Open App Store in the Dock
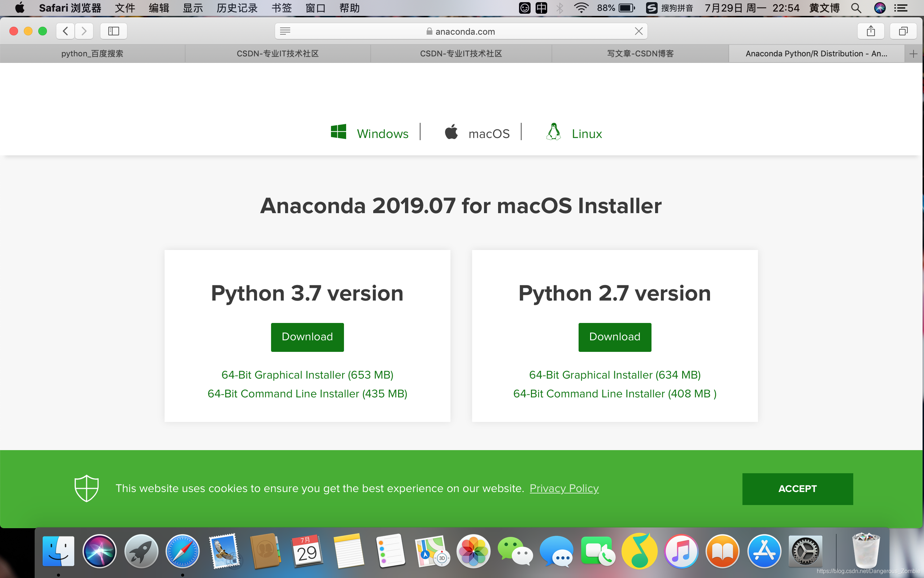This screenshot has width=924, height=578. tap(764, 551)
